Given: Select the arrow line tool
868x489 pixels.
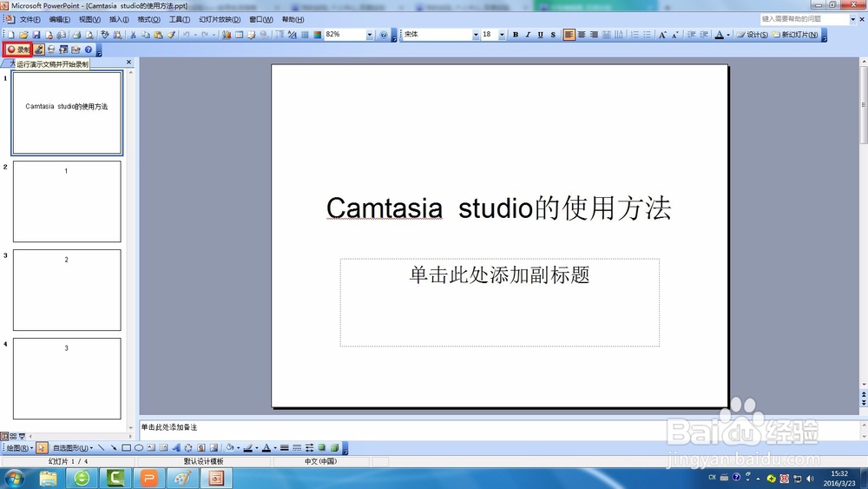Looking at the screenshot, I should [114, 448].
